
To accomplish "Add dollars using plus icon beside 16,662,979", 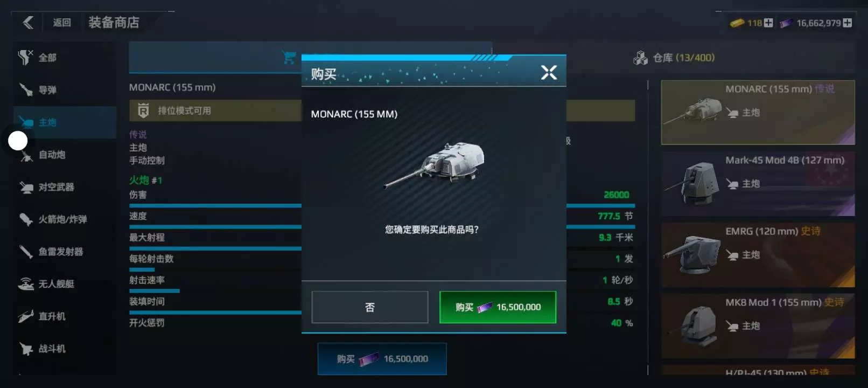I will [848, 23].
